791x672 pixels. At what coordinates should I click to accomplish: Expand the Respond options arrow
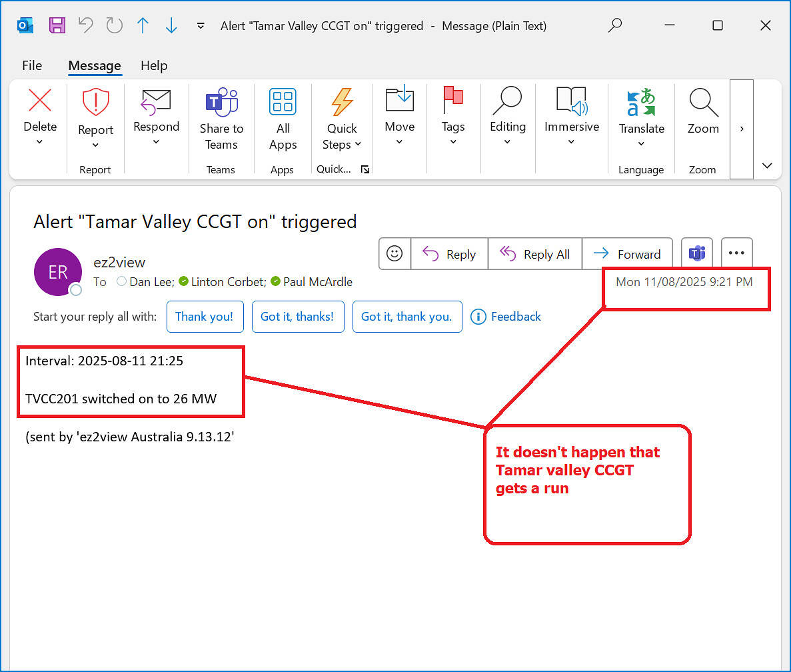tap(156, 142)
